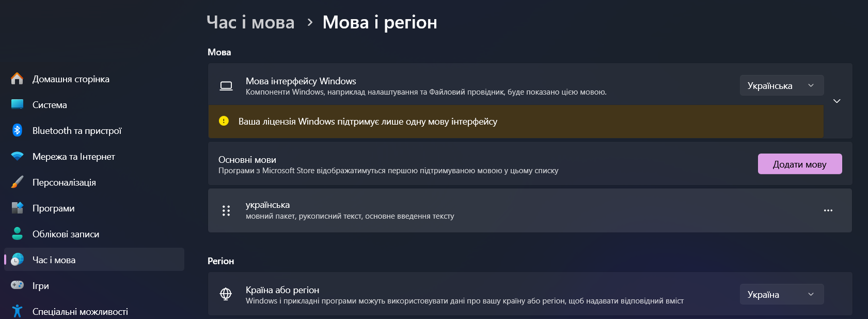This screenshot has height=319, width=868.
Task: Click the Додати мову button
Action: click(x=799, y=164)
